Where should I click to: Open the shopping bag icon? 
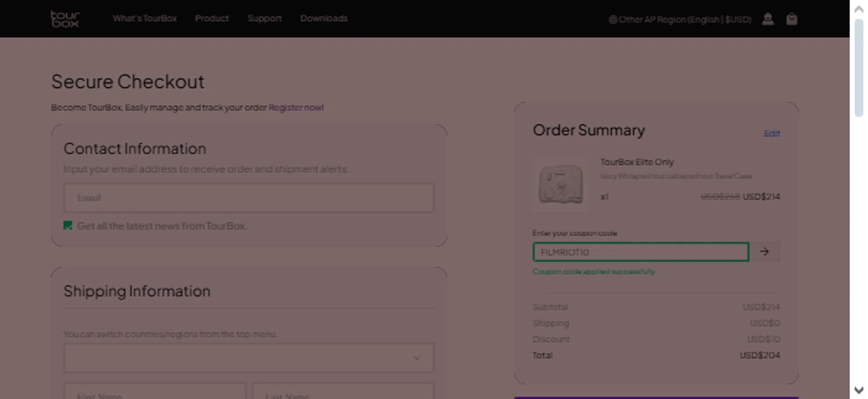click(792, 19)
